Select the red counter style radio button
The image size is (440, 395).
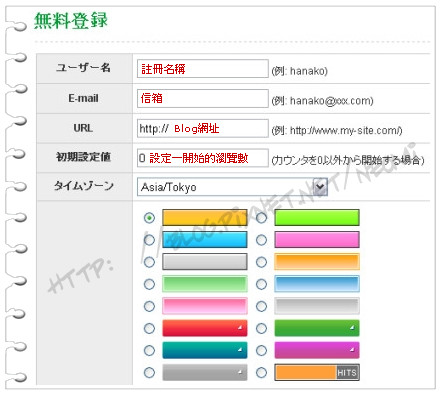pyautogui.click(x=149, y=328)
